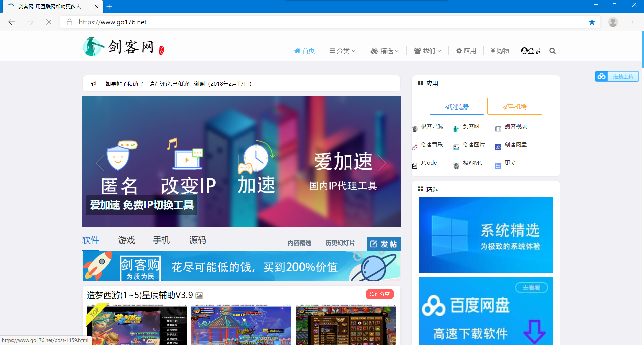Click the 登录 login link
644x345 pixels.
pyautogui.click(x=531, y=51)
